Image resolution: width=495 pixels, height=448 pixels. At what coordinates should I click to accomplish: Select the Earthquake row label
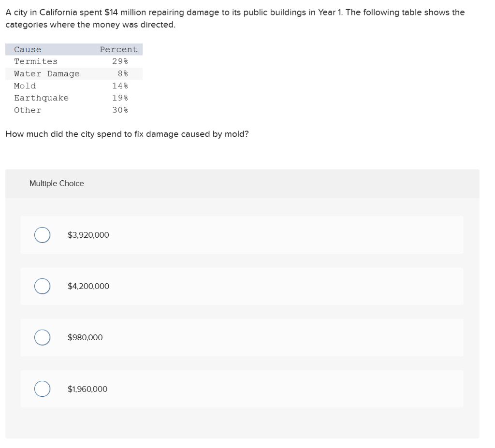42,98
